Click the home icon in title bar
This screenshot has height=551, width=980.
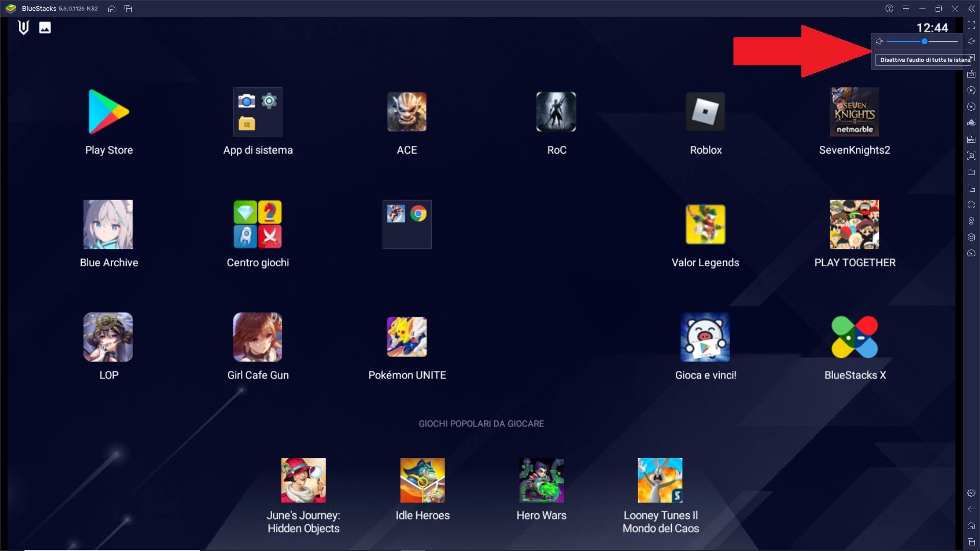[x=112, y=9]
